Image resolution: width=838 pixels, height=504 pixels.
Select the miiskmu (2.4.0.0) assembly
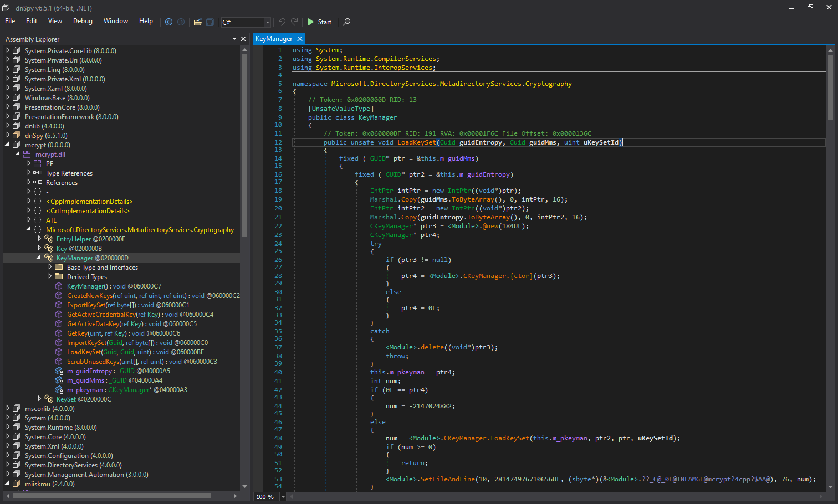(50, 484)
